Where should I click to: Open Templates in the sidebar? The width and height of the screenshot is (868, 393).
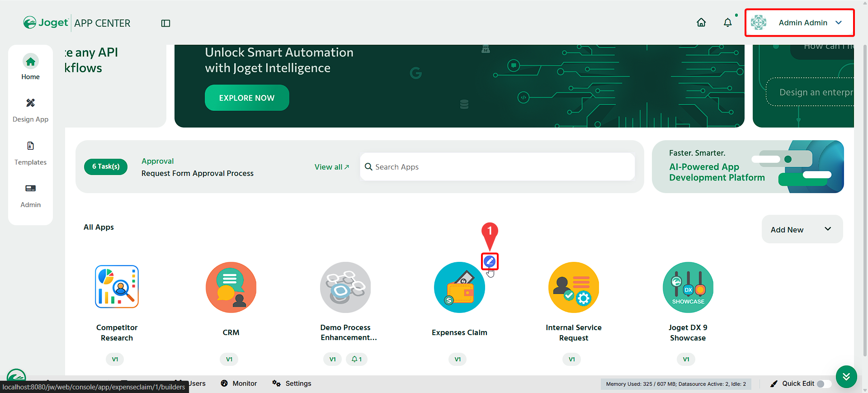(30, 153)
